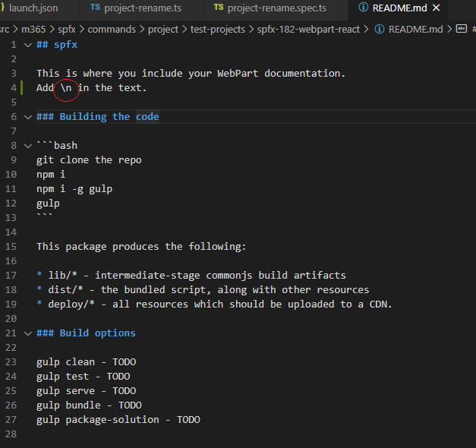Click TypeScript icon on project-rename.ts tab
The width and height of the screenshot is (476, 448).
pyautogui.click(x=95, y=8)
